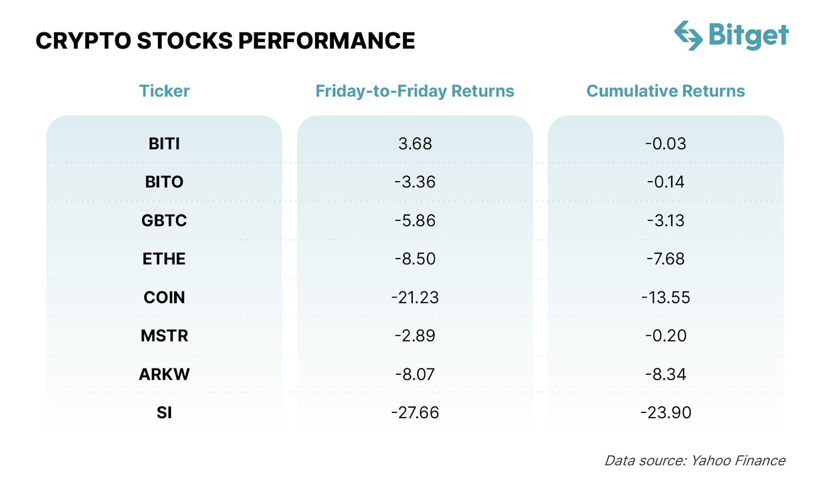Click SI's -27.66 weekly return
The height and width of the screenshot is (504, 824).
coord(415,412)
